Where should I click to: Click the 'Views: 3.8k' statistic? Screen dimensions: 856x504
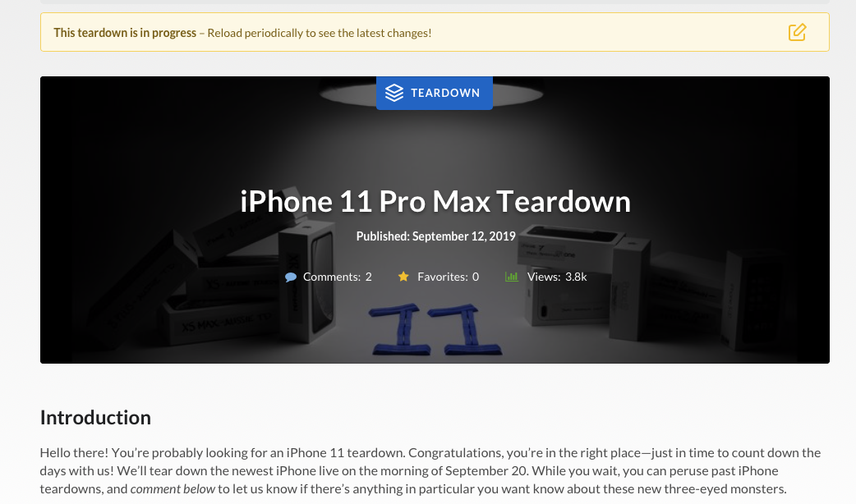(557, 277)
